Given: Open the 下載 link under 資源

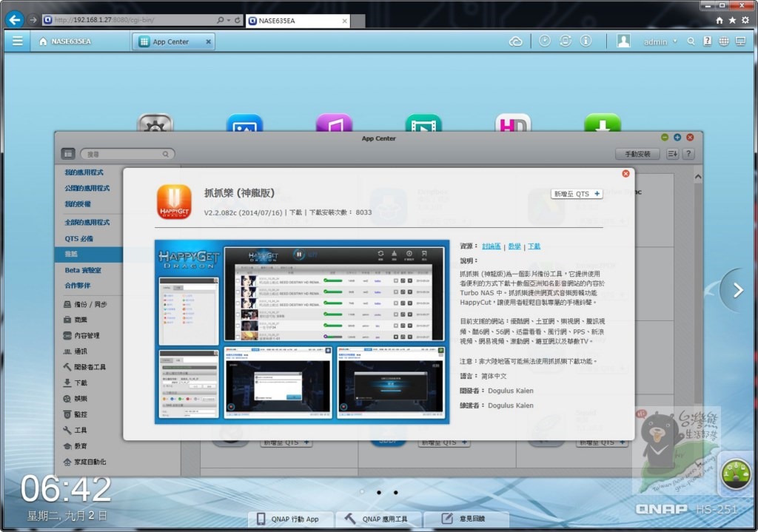Looking at the screenshot, I should (x=534, y=246).
